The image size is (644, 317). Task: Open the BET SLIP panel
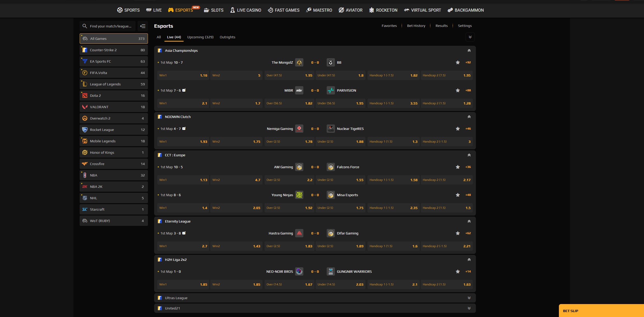(x=601, y=311)
